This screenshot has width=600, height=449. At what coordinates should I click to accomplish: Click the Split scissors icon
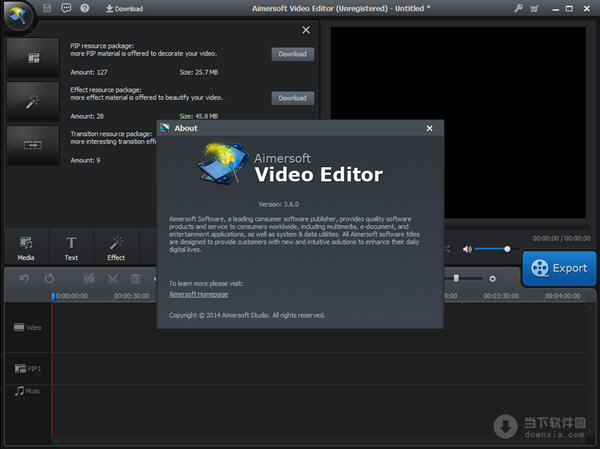112,278
